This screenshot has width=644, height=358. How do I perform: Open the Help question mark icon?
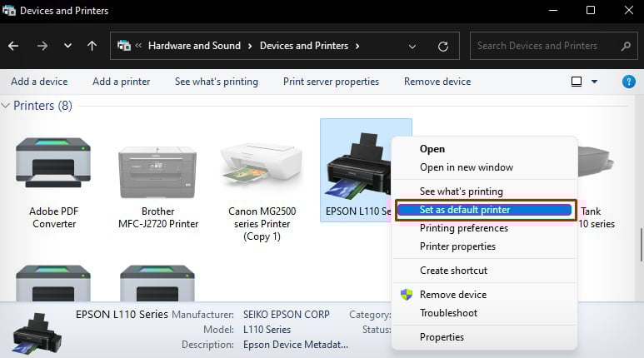click(629, 82)
